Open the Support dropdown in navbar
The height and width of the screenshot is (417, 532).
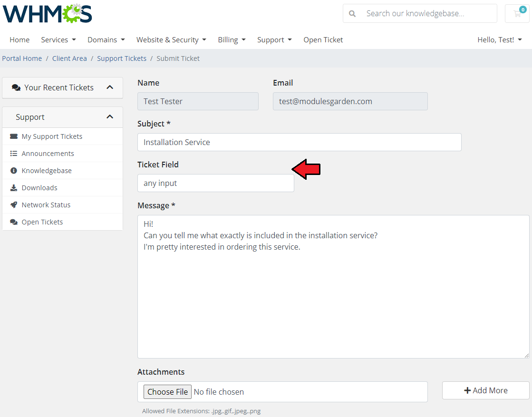point(274,39)
